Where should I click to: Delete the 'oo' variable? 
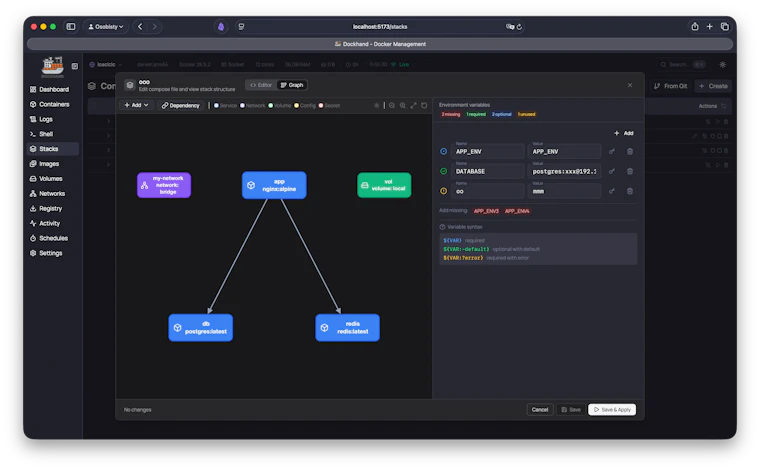pos(630,191)
